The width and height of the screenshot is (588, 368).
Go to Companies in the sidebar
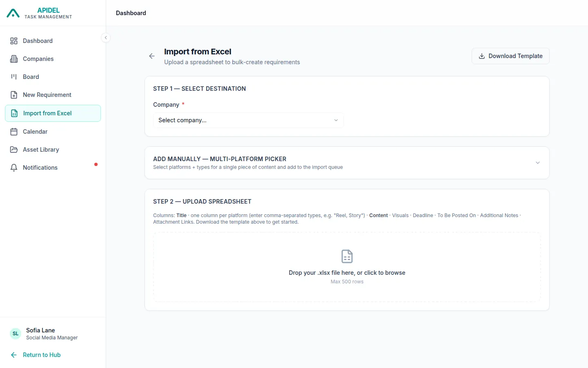pyautogui.click(x=53, y=59)
